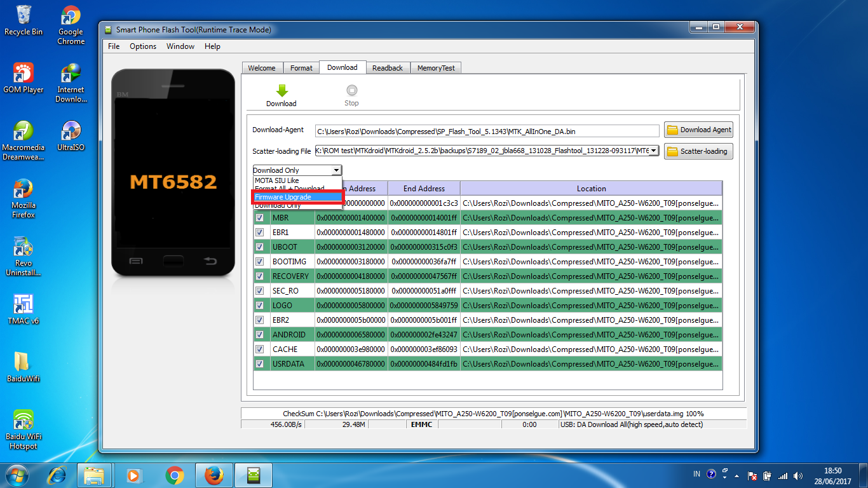The height and width of the screenshot is (488, 868).
Task: Click the Download Agent browse button
Action: pyautogui.click(x=698, y=130)
